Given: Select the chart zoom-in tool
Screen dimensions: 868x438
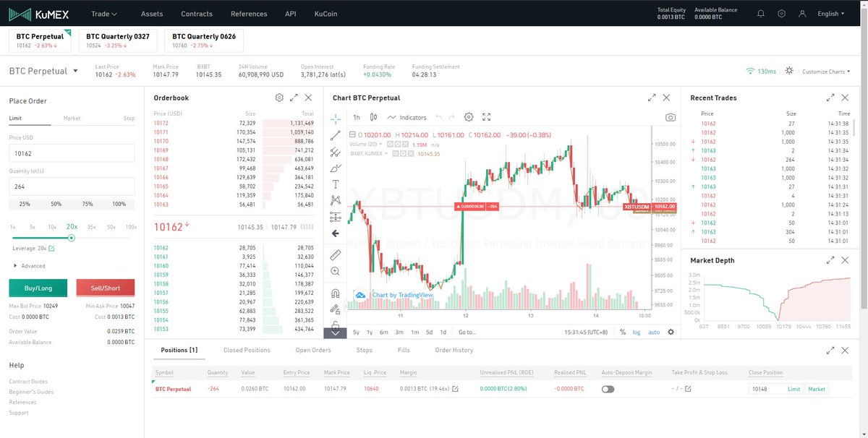Looking at the screenshot, I should (x=335, y=271).
